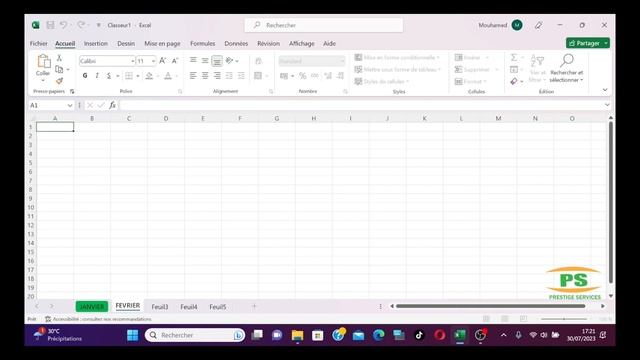Viewport: 640px width, 360px height.
Task: Click the vertical scrollbar of the sheet
Action: pyautogui.click(x=611, y=202)
